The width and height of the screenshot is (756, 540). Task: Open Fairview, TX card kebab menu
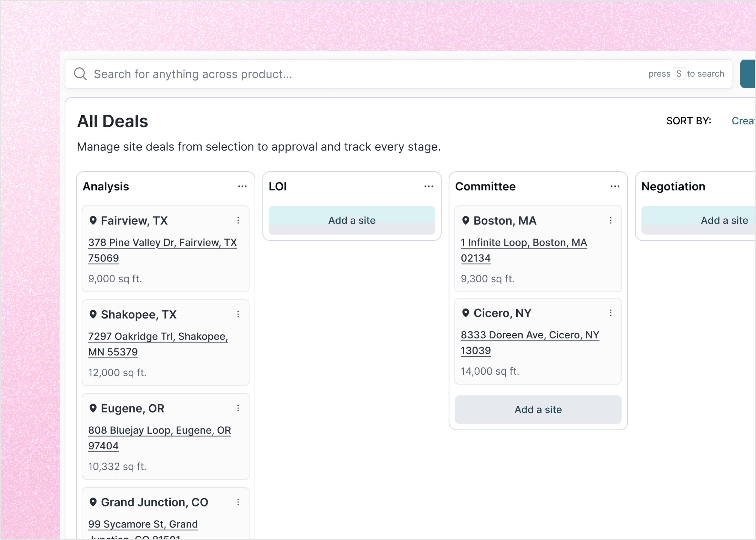pyautogui.click(x=238, y=220)
